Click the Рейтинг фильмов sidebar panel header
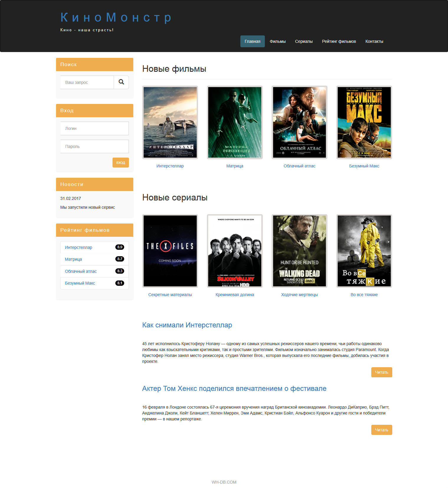 tap(95, 230)
